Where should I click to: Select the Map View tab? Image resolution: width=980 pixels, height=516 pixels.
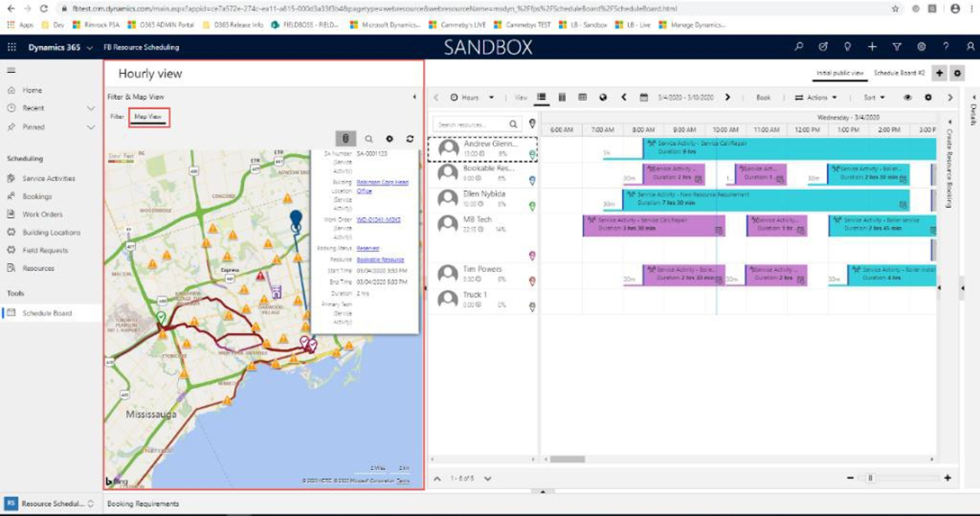click(x=148, y=117)
